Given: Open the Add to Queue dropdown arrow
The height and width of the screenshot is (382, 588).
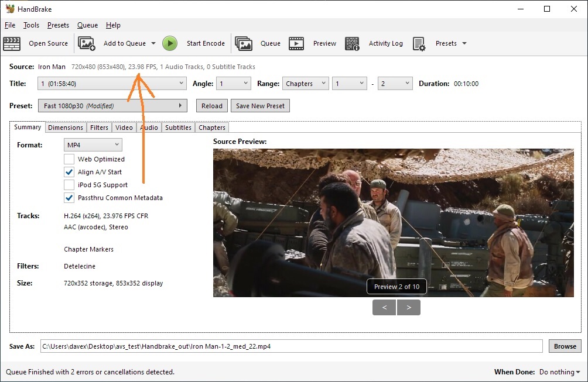Looking at the screenshot, I should pos(153,43).
